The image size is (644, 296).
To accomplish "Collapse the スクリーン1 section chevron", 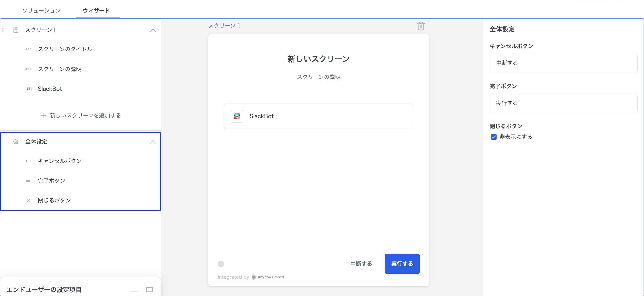I will coord(153,30).
